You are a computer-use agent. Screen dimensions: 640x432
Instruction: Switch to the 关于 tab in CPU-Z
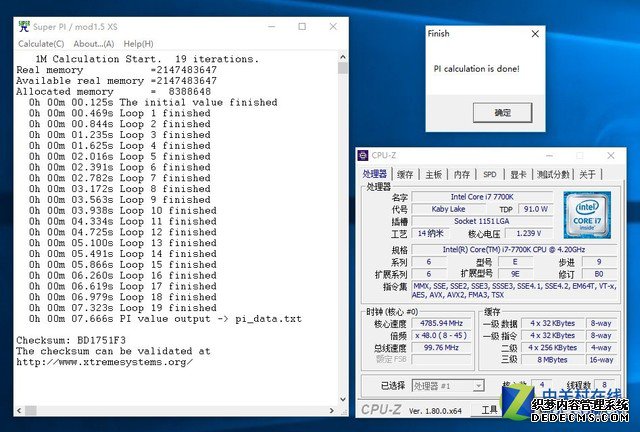click(x=587, y=174)
